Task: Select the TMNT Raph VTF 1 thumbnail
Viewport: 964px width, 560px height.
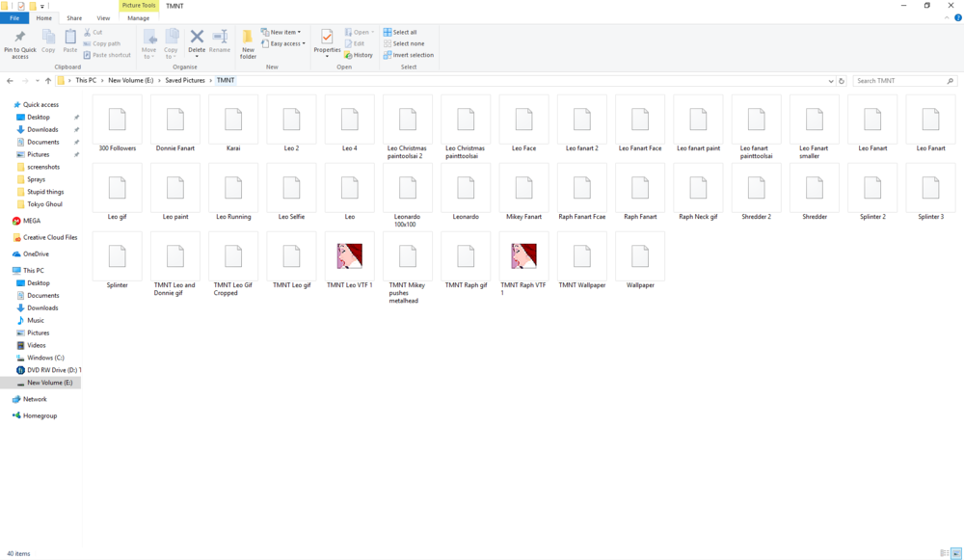Action: 523,255
